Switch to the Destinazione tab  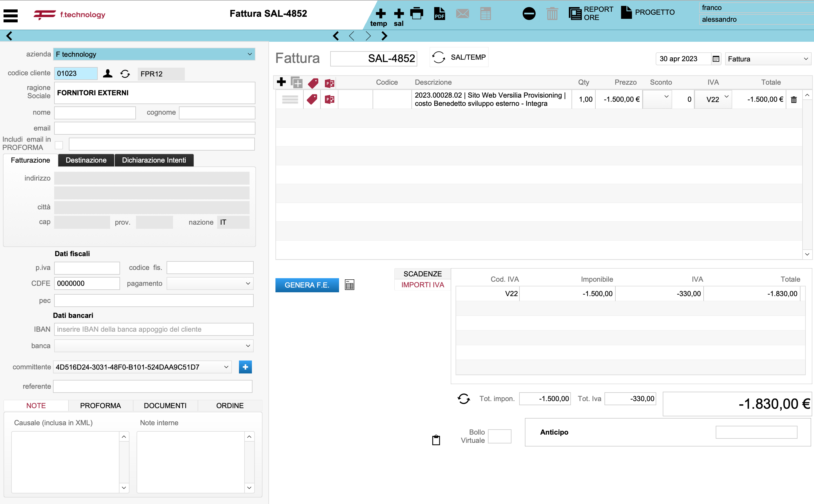coord(86,160)
